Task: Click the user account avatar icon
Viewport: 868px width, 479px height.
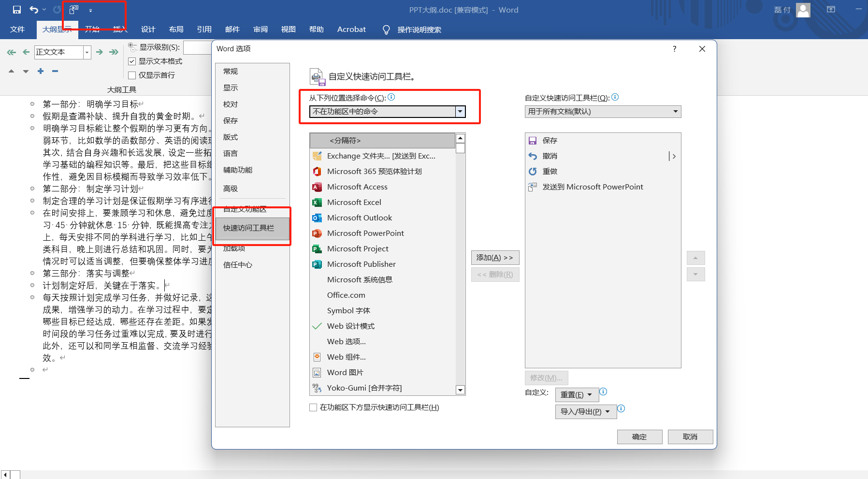Action: point(803,10)
